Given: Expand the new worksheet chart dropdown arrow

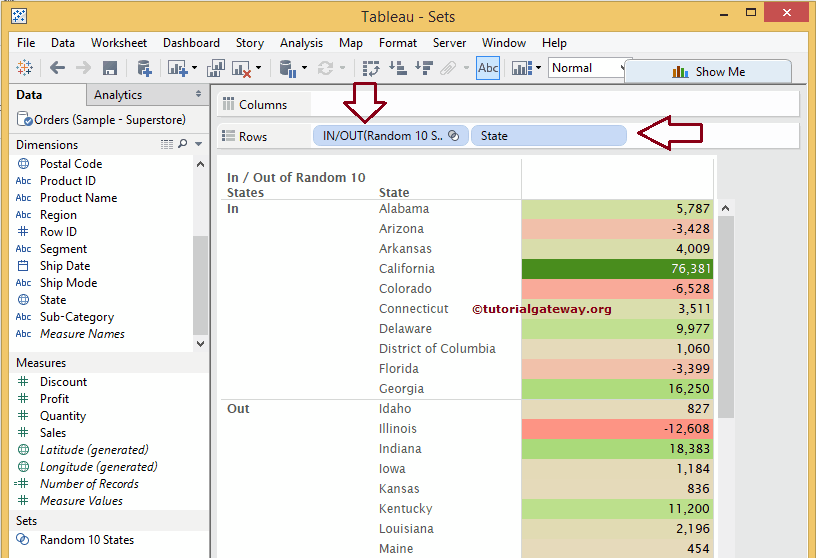Looking at the screenshot, I should pyautogui.click(x=194, y=68).
